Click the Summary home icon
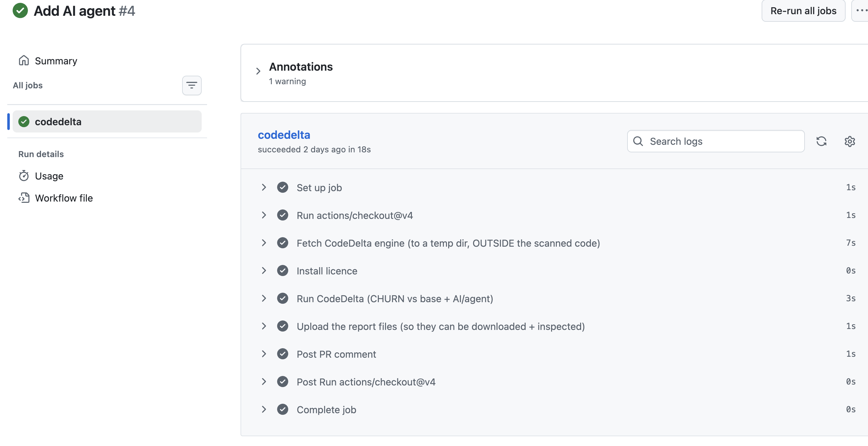The image size is (868, 446). pyautogui.click(x=24, y=61)
